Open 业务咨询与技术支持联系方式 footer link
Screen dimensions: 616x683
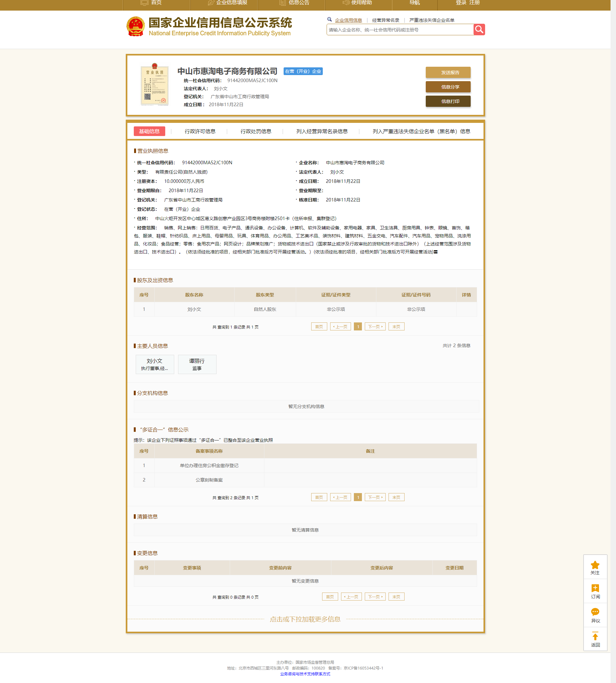305,674
